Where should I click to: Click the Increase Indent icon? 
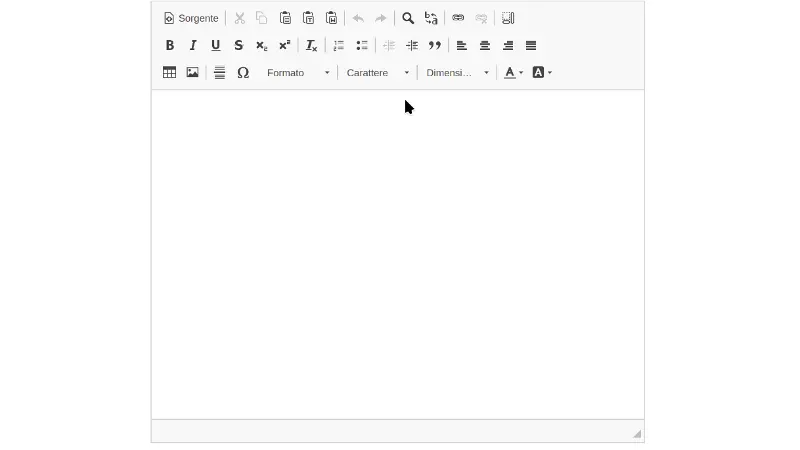pos(412,45)
